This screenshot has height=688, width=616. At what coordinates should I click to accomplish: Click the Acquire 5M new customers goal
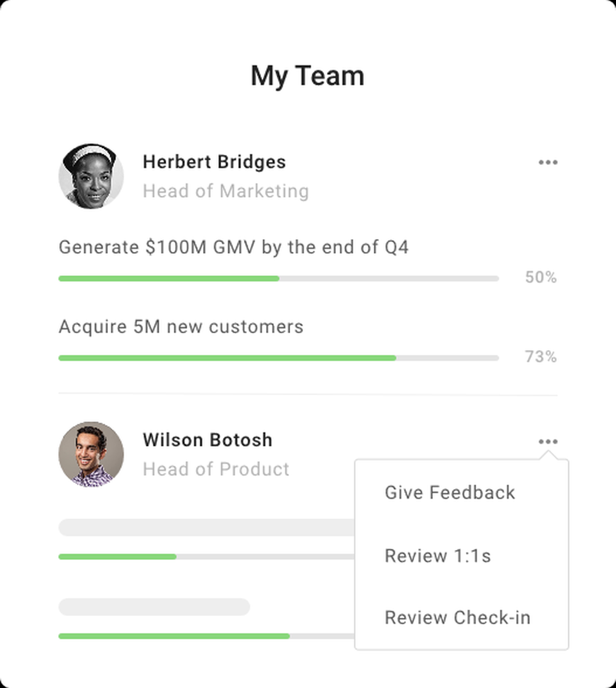(x=180, y=326)
